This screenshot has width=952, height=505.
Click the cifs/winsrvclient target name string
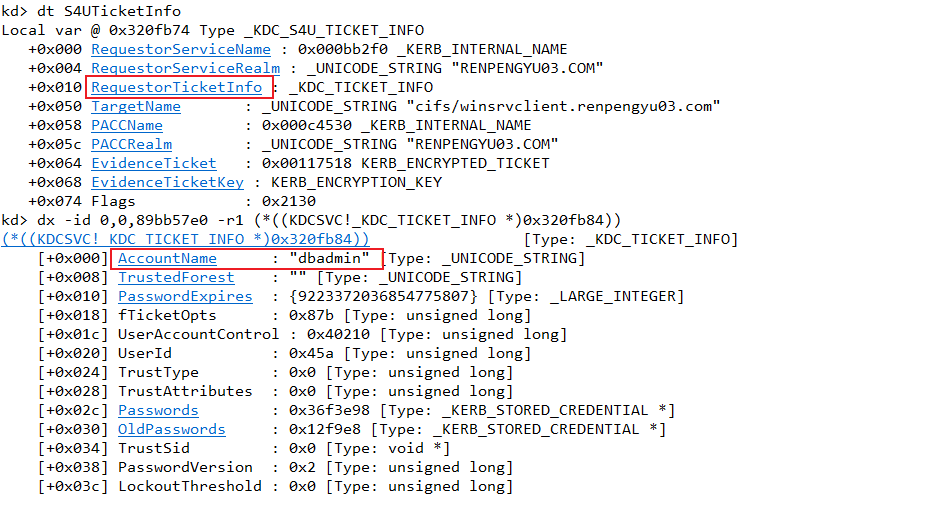559,106
